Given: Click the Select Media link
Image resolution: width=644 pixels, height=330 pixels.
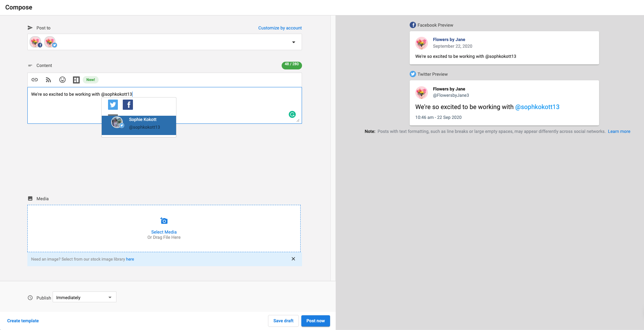Looking at the screenshot, I should (164, 232).
